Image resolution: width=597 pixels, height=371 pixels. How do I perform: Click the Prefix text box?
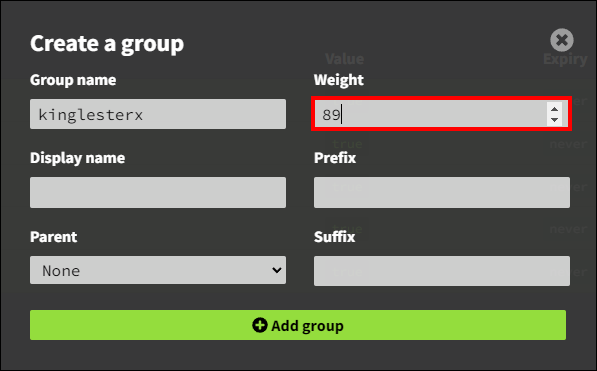coord(442,192)
